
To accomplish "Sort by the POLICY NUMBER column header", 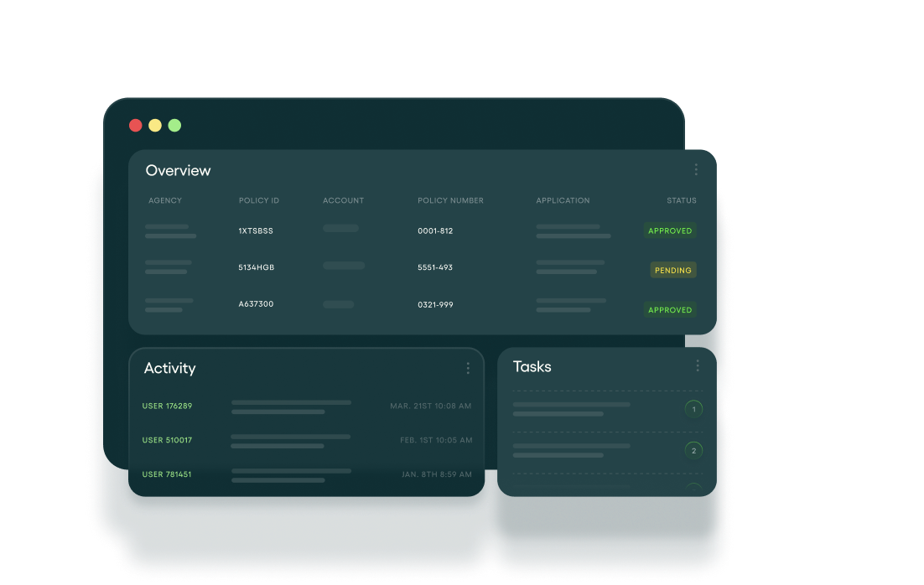I will point(451,200).
